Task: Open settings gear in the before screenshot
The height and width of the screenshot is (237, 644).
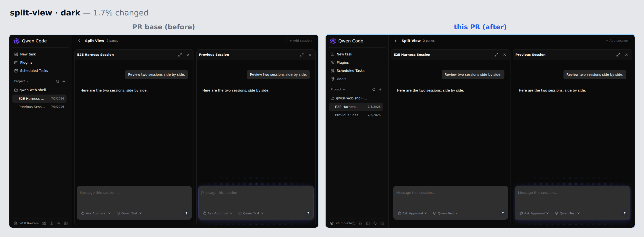Action: click(x=15, y=223)
